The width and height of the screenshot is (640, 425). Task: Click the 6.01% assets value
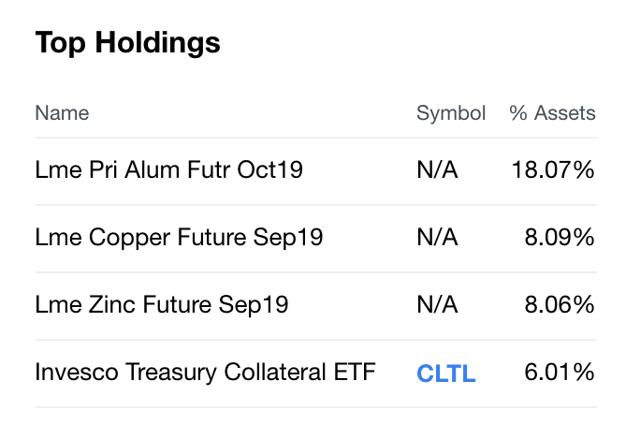[x=559, y=373]
